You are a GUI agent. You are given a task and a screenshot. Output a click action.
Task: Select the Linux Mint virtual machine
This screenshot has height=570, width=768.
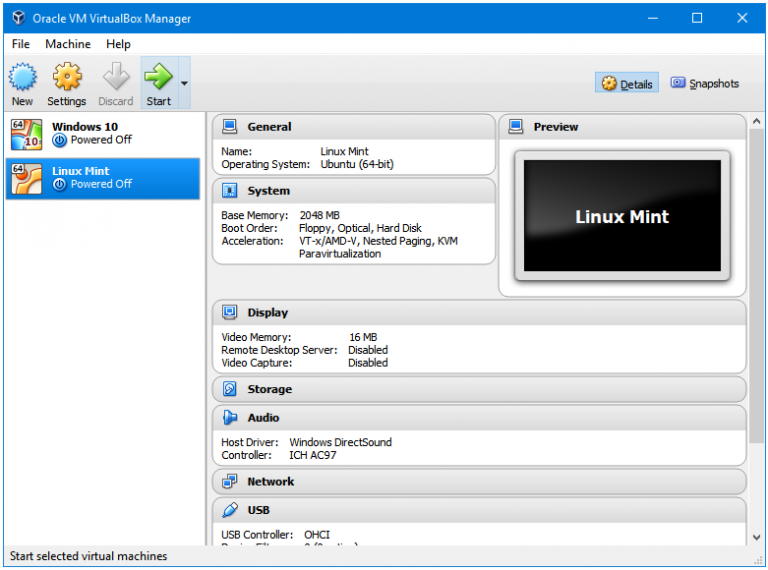pos(103,179)
